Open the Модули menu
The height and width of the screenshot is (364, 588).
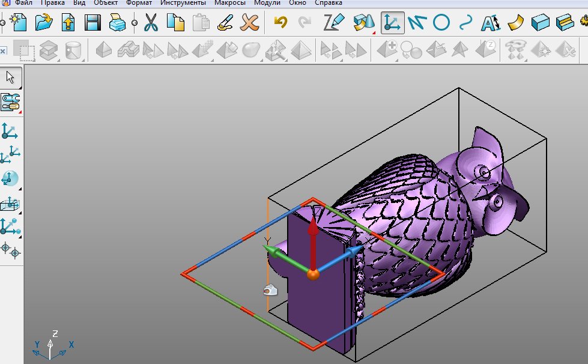(267, 2)
